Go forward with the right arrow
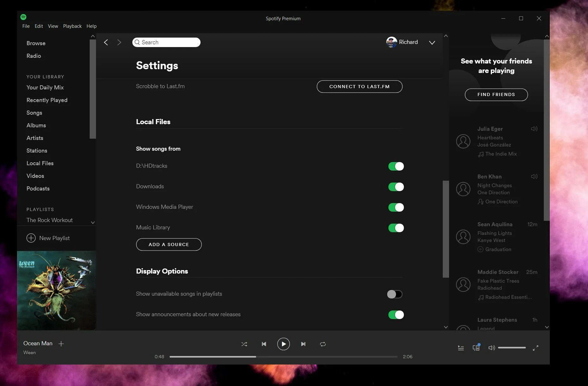588x386 pixels. 119,42
